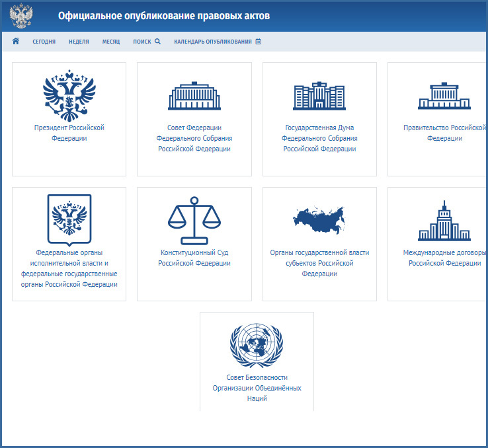The image size is (488, 448).
Task: Click the shield eagle federal bodies icon
Action: pos(69,220)
